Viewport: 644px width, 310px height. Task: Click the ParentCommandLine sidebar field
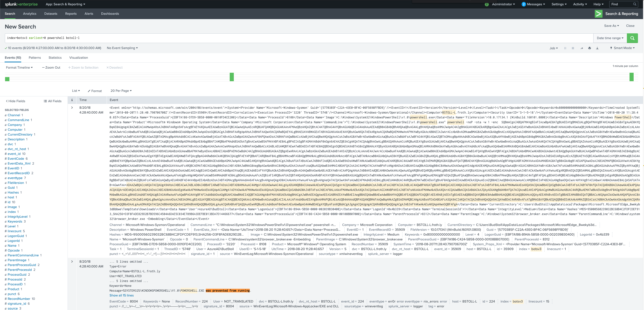(23, 255)
